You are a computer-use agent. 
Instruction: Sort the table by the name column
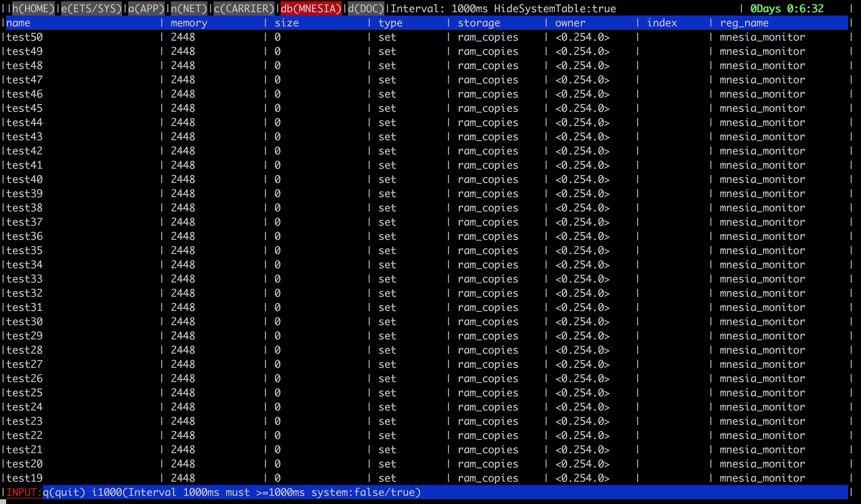[x=19, y=23]
